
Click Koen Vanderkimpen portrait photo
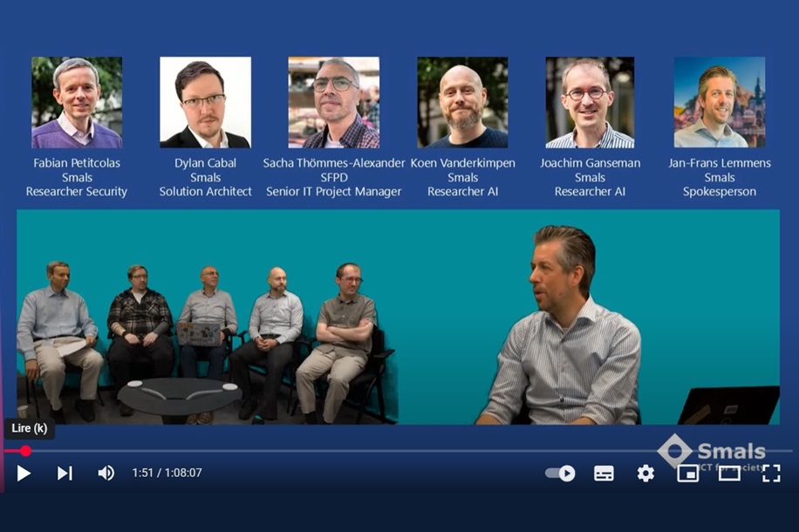pos(462,102)
